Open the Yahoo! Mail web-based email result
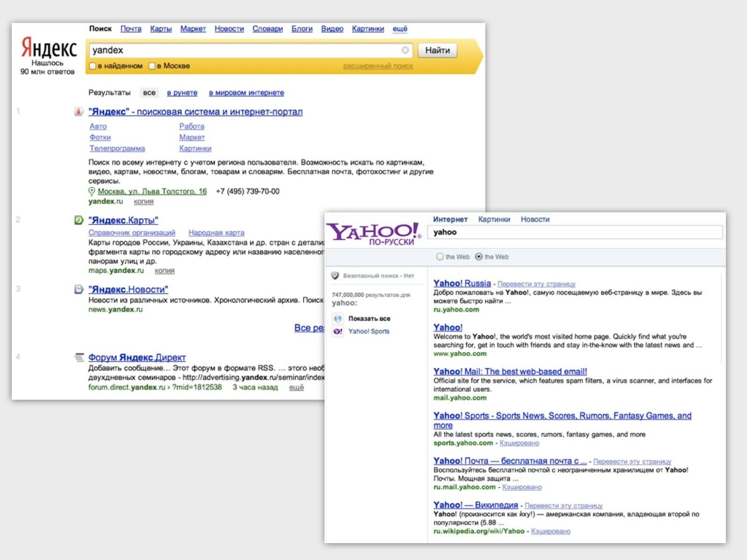This screenshot has height=560, width=747. tap(510, 372)
